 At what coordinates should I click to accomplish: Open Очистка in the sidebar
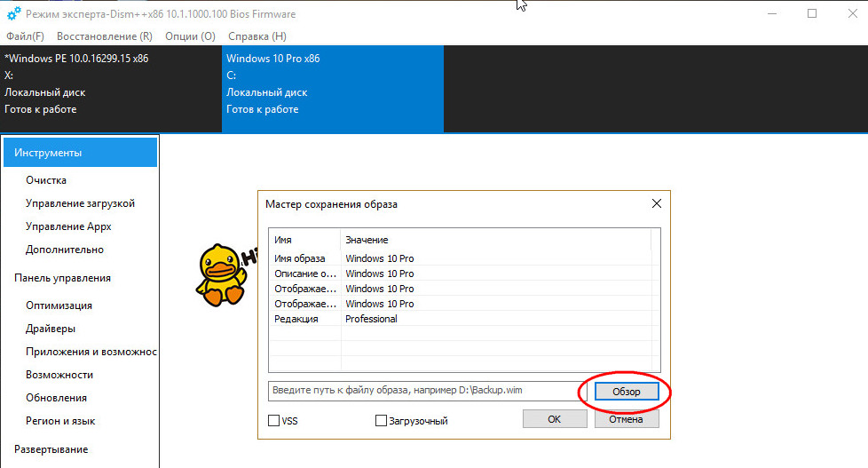pyautogui.click(x=46, y=180)
